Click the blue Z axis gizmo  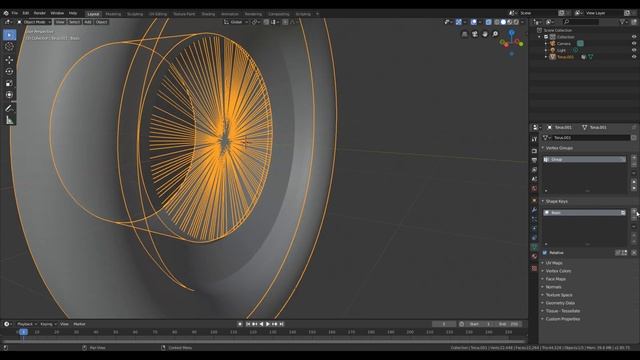(512, 33)
